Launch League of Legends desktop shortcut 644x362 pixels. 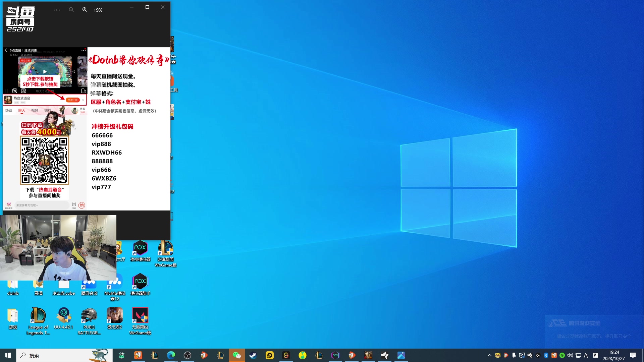tap(38, 321)
